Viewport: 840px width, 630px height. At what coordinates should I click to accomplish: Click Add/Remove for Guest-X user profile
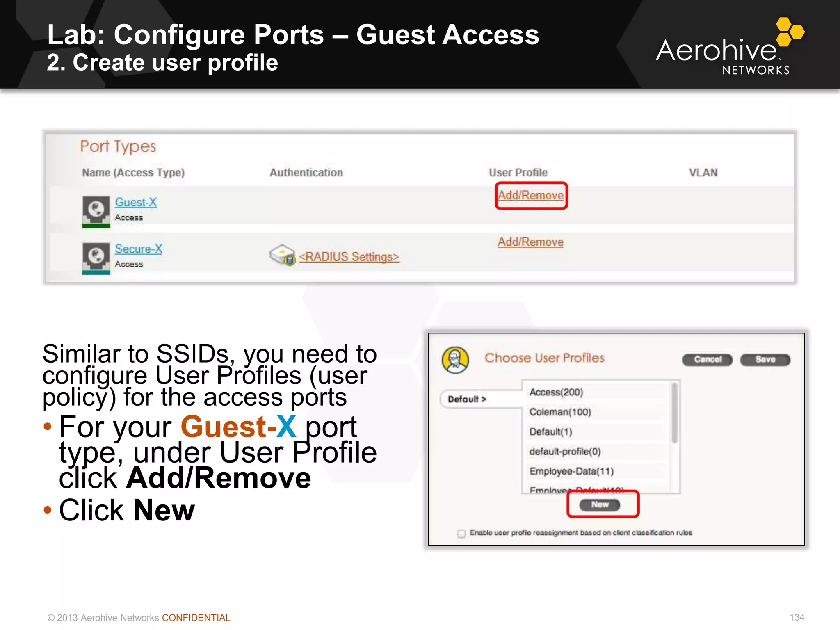tap(531, 195)
